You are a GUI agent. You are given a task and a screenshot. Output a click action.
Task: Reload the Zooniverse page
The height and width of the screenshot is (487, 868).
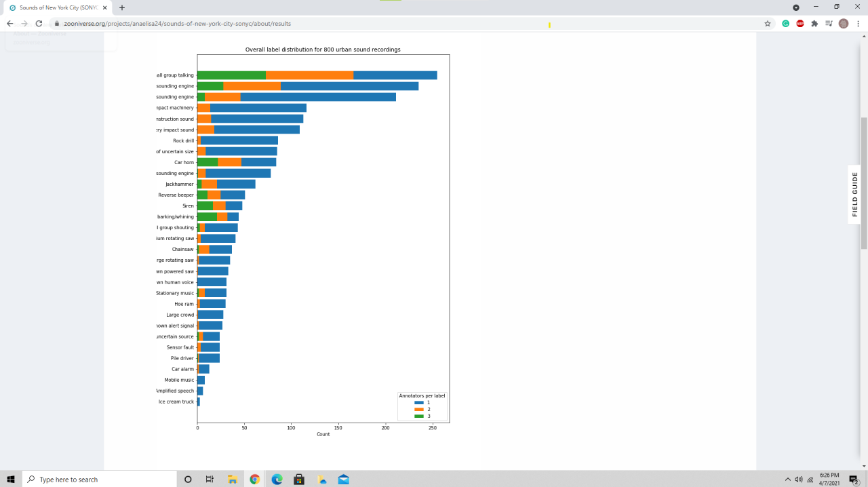click(39, 23)
